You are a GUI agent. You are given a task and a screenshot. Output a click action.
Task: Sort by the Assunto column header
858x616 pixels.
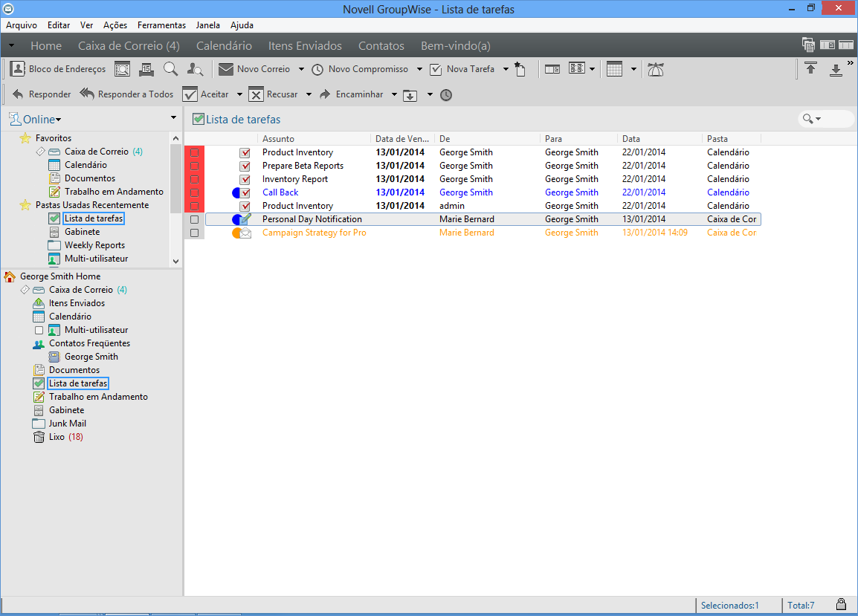tap(314, 139)
